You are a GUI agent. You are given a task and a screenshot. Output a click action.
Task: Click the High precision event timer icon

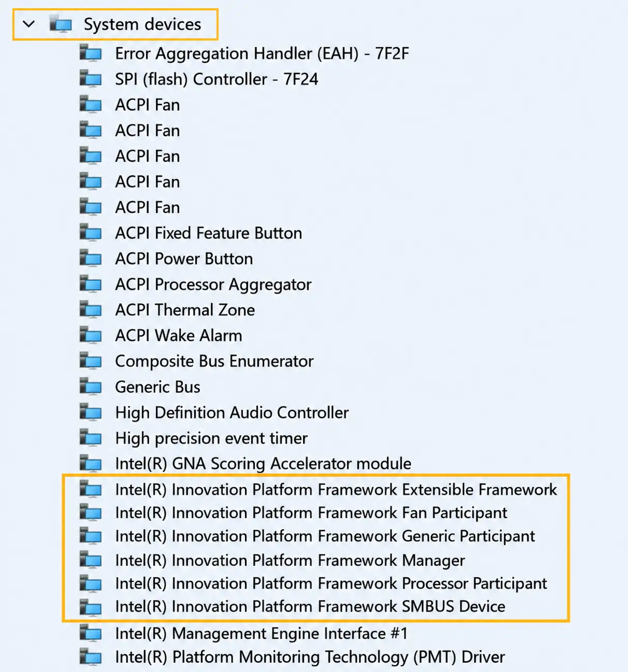click(91, 438)
